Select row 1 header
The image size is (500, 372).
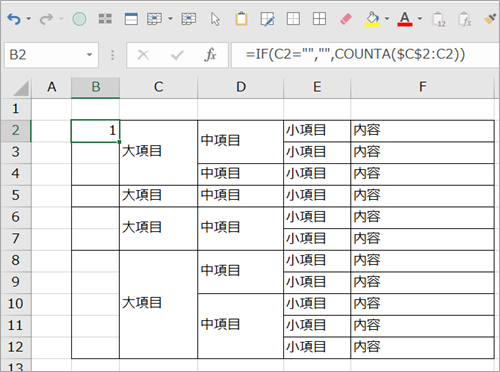(x=15, y=109)
